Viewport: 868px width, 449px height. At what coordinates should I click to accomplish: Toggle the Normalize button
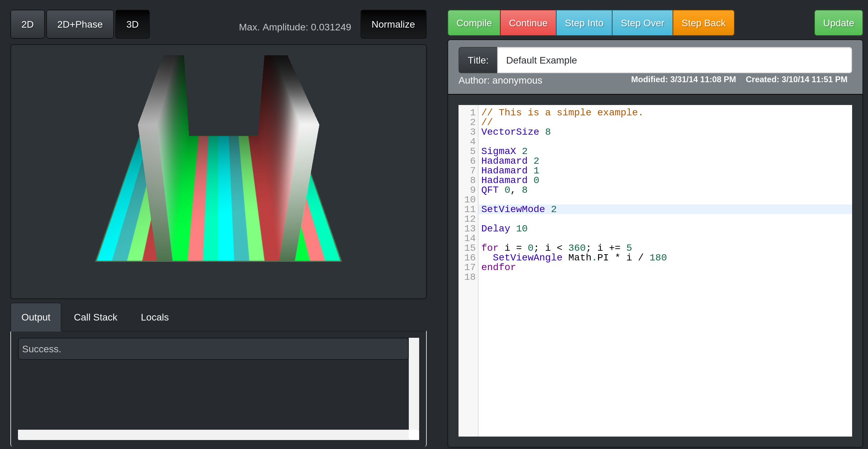pyautogui.click(x=393, y=24)
